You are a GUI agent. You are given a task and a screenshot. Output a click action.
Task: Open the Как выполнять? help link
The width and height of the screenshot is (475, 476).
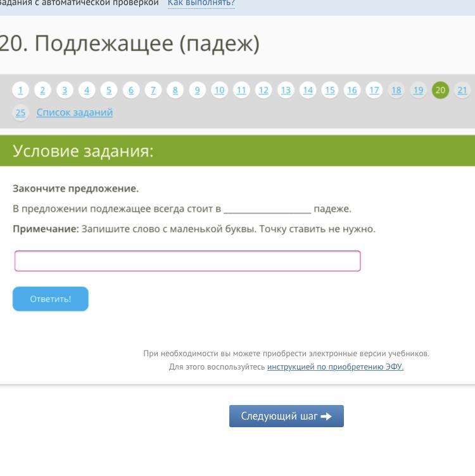(201, 3)
